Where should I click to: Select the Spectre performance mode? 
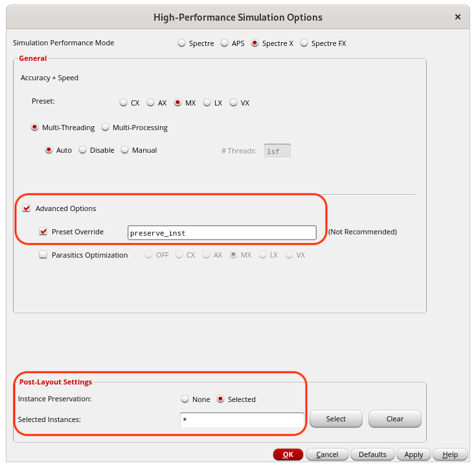click(x=183, y=43)
